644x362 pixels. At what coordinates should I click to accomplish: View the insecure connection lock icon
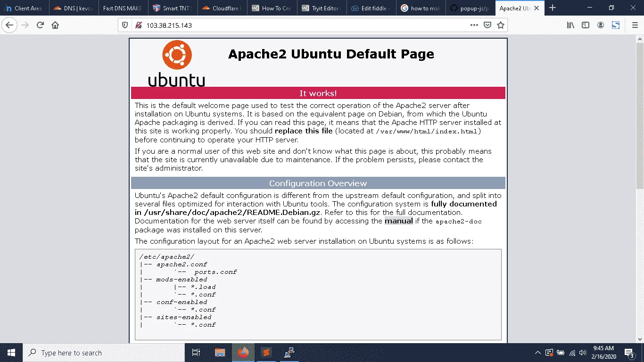click(x=138, y=25)
